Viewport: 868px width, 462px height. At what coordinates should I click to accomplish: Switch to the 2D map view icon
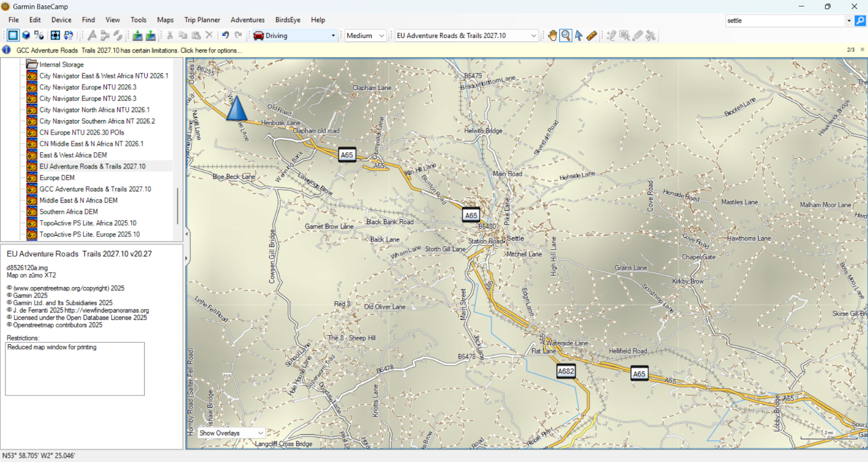[x=12, y=35]
